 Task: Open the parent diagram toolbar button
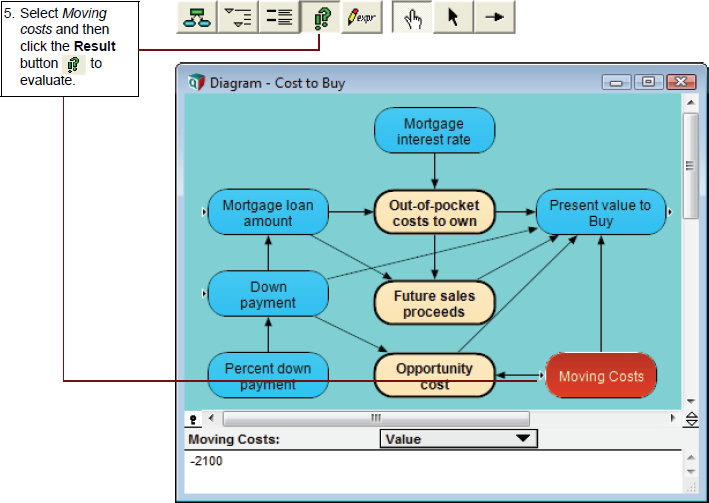197,17
